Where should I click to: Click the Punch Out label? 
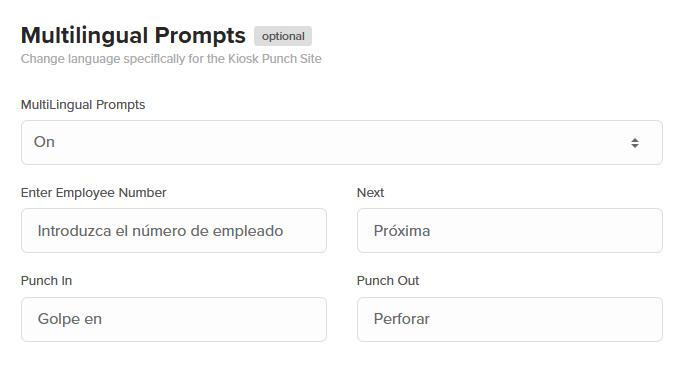[388, 281]
